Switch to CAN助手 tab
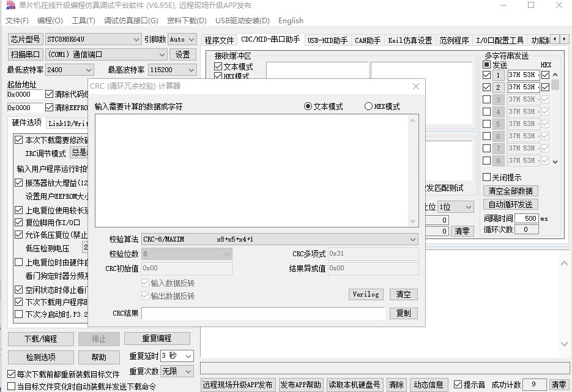Image resolution: width=572 pixels, height=392 pixels. (367, 40)
